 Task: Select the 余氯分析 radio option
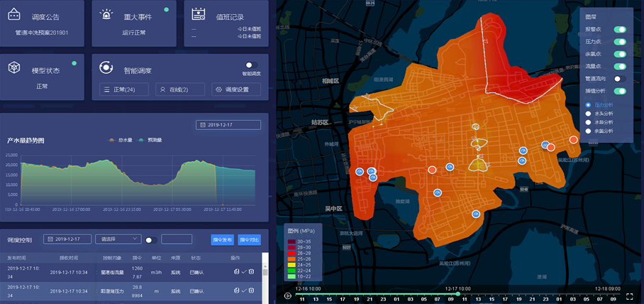[x=588, y=131]
